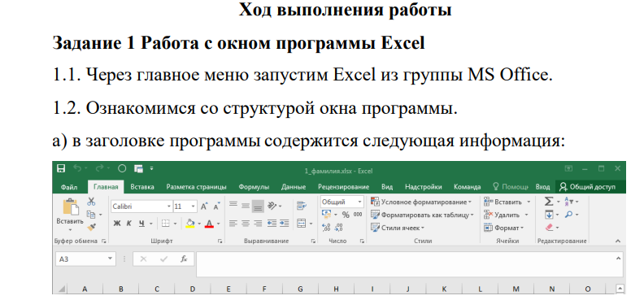Increase indent icon
Screen dimensions: 644x300
click(x=285, y=224)
